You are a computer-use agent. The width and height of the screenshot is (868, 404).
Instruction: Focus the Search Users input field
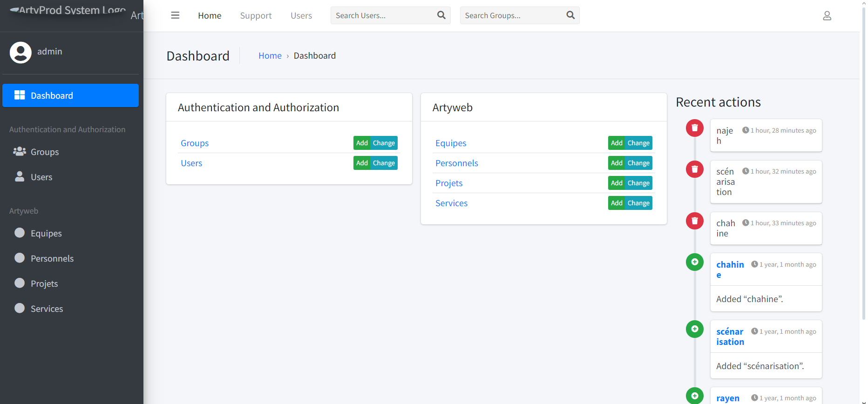[x=383, y=16]
